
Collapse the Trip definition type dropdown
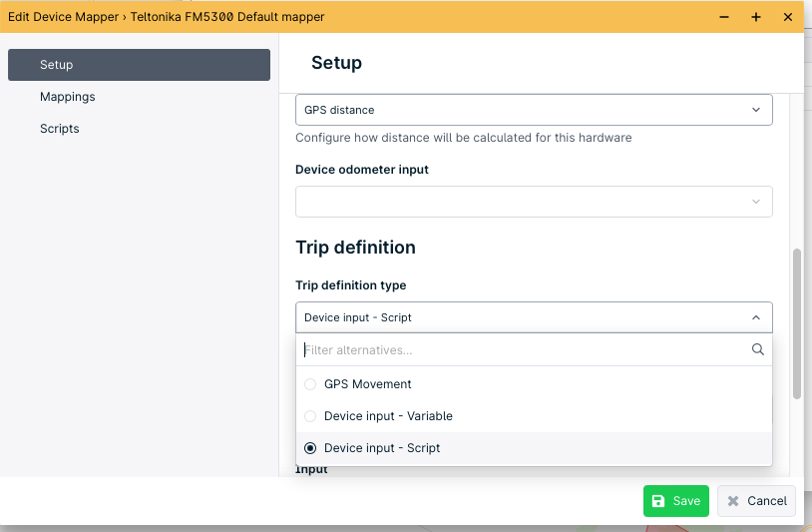click(534, 317)
